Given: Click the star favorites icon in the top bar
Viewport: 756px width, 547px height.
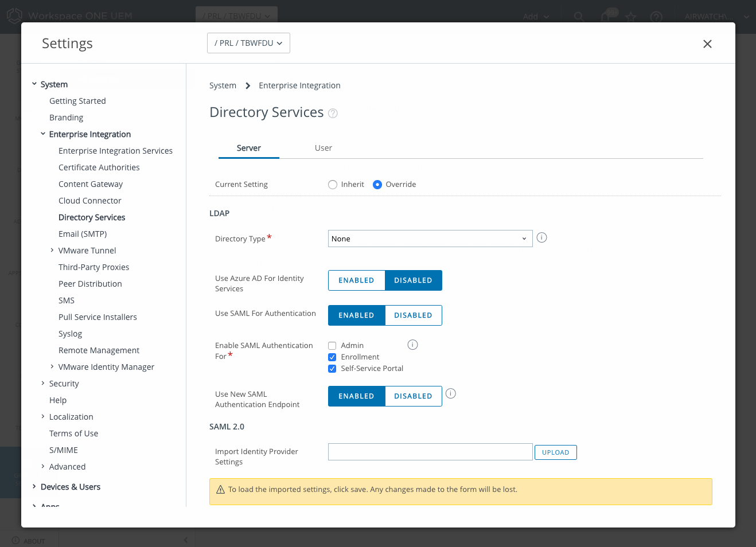Looking at the screenshot, I should [632, 17].
